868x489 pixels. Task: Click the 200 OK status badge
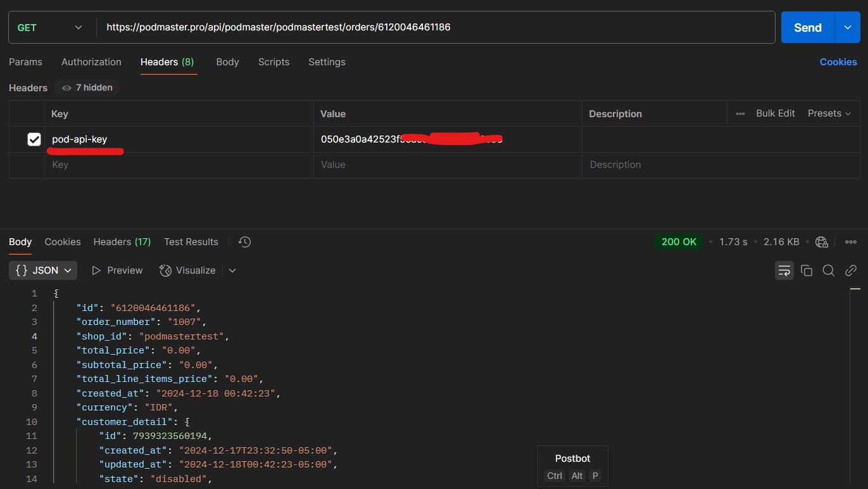[x=679, y=242]
